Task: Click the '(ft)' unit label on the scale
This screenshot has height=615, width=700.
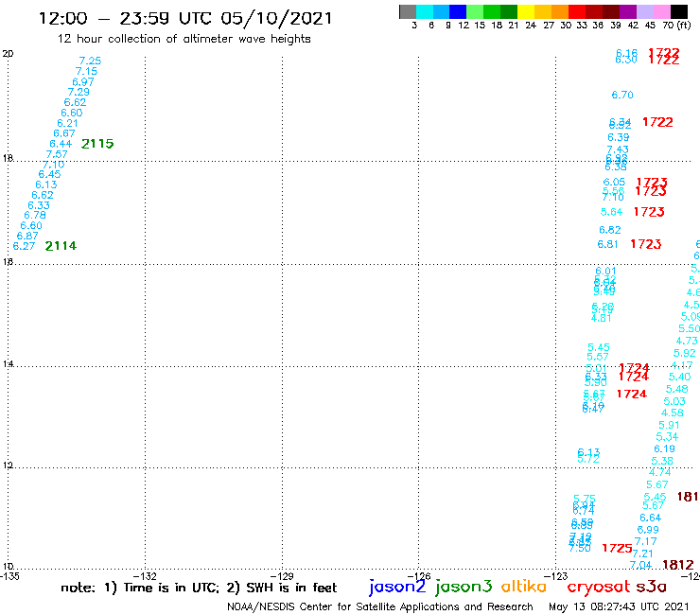Action: point(684,26)
